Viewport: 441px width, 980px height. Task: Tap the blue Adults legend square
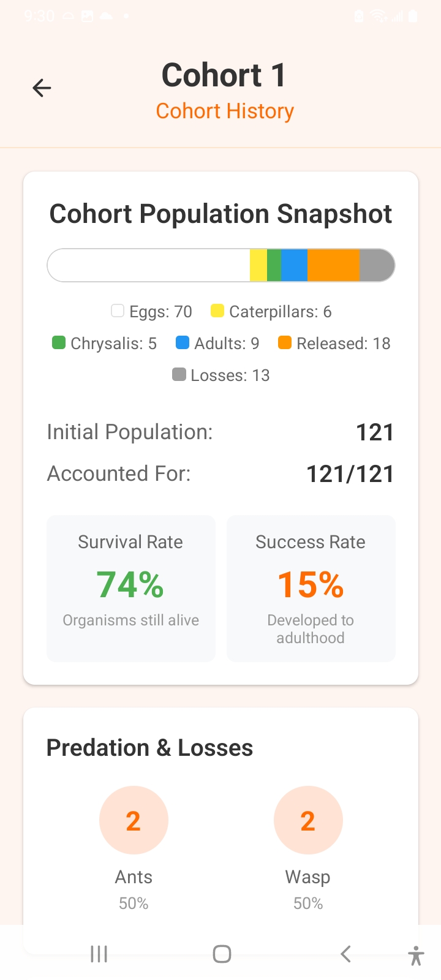[x=183, y=343]
